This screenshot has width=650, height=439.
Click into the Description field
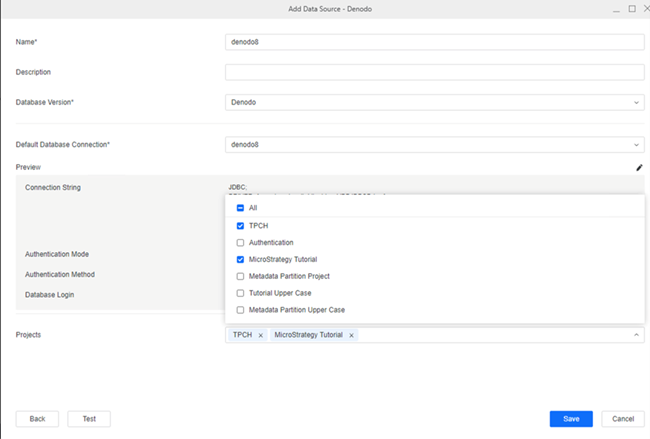[434, 72]
